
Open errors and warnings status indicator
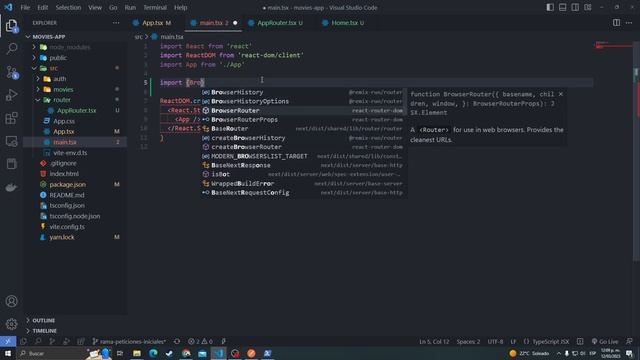[x=200, y=341]
